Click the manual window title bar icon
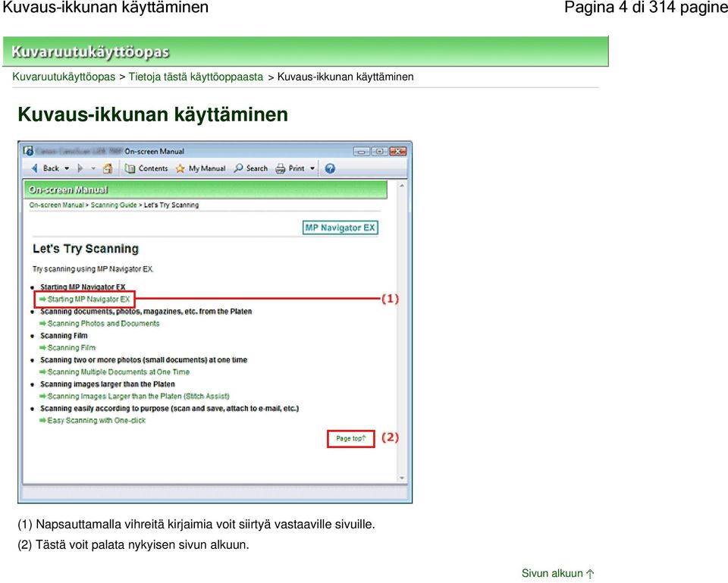 [28, 151]
